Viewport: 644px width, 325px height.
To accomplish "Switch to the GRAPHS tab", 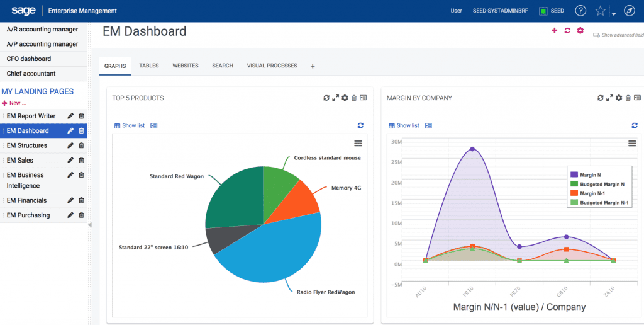I will (x=115, y=66).
